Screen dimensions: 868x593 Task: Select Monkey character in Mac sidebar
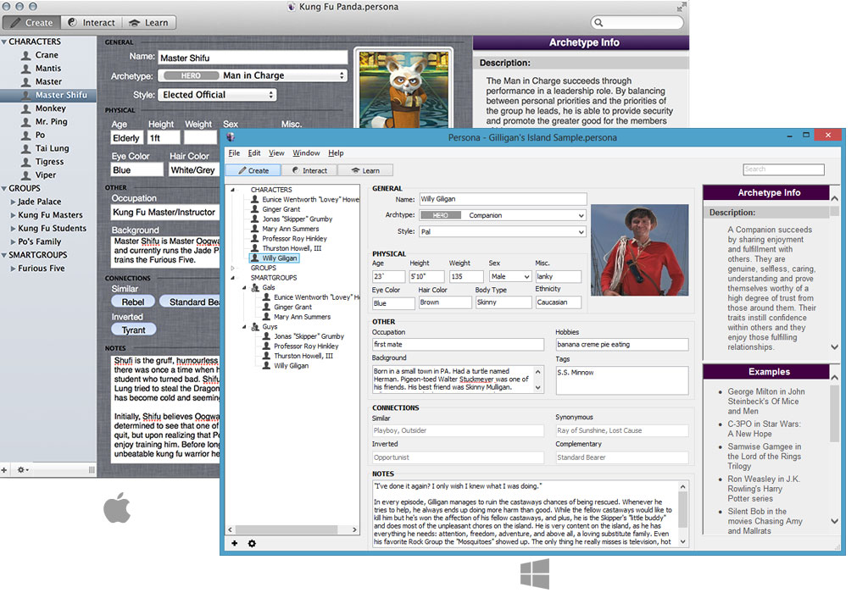click(50, 108)
